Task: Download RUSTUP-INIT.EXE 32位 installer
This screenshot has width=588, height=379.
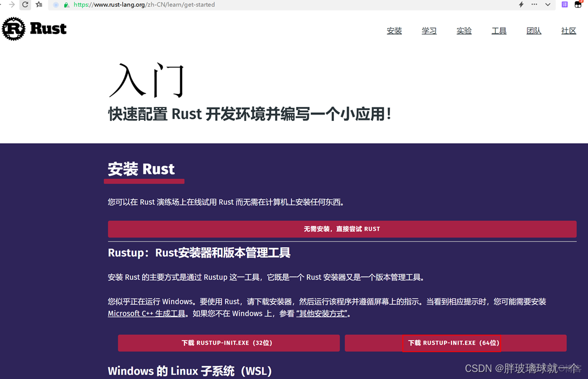Action: [229, 343]
